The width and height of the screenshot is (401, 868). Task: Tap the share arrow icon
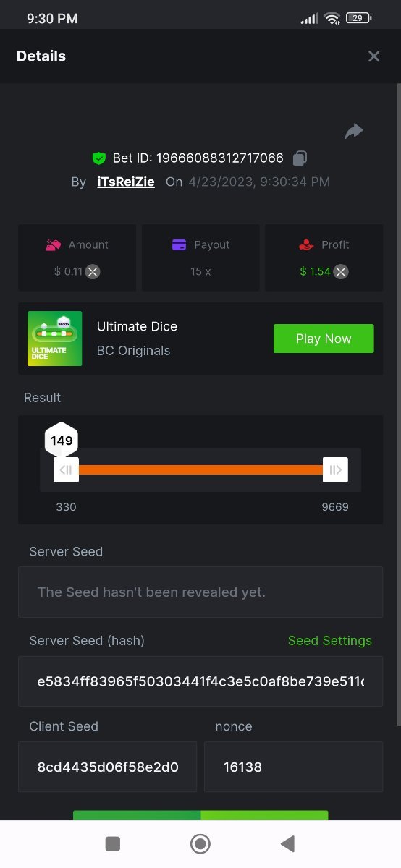tap(354, 131)
